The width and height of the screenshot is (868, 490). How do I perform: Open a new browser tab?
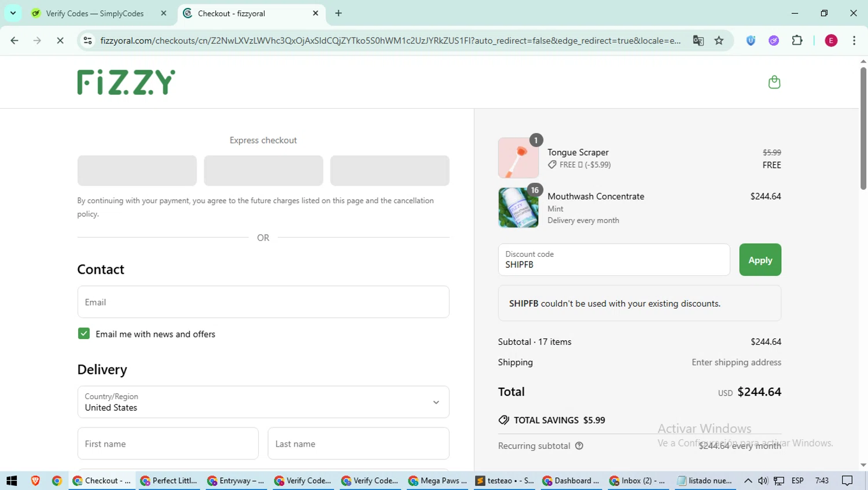pos(339,13)
